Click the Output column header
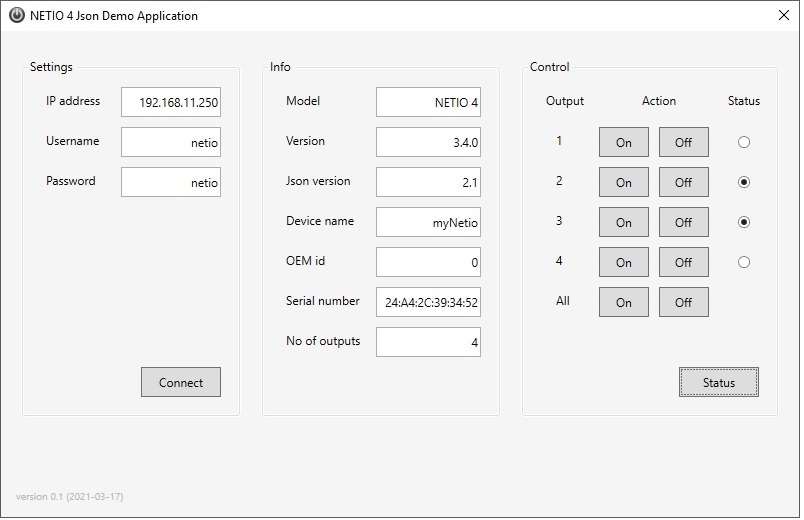The height and width of the screenshot is (520, 804). pyautogui.click(x=565, y=101)
